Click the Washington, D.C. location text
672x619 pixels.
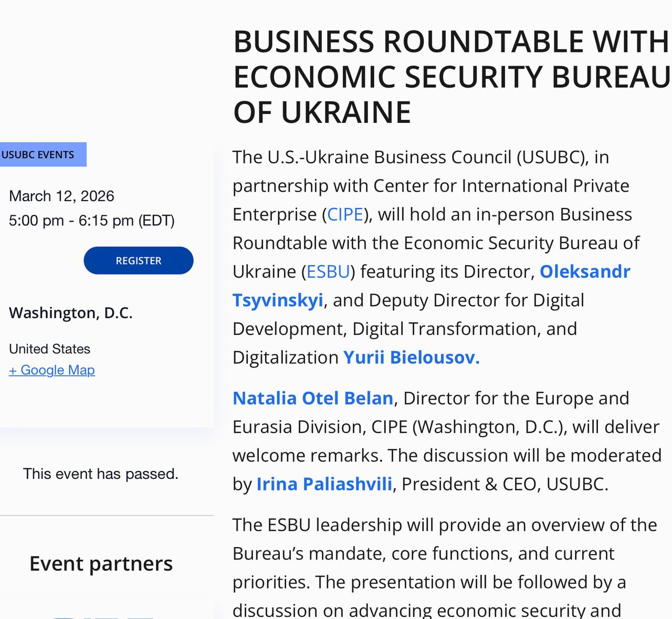pyautogui.click(x=71, y=312)
